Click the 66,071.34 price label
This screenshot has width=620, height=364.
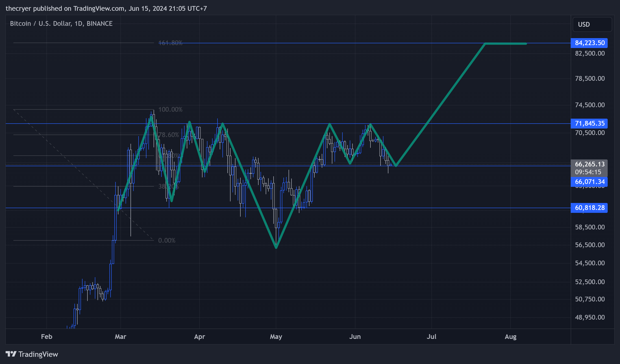tap(589, 182)
